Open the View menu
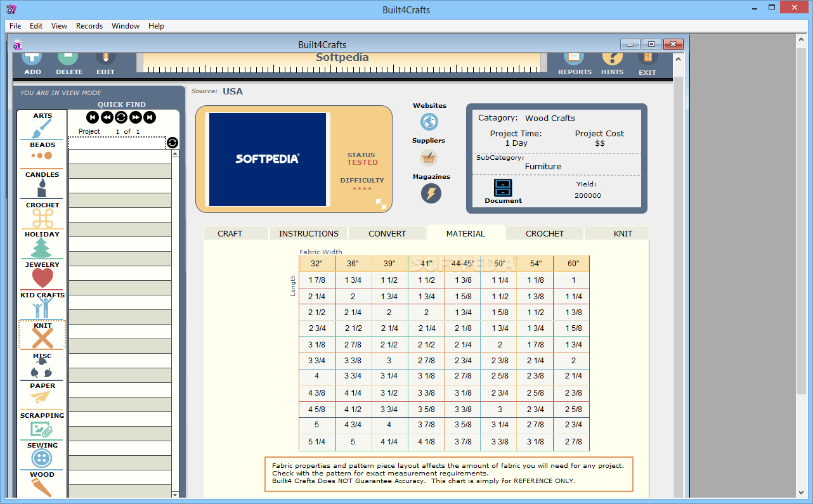 point(59,26)
